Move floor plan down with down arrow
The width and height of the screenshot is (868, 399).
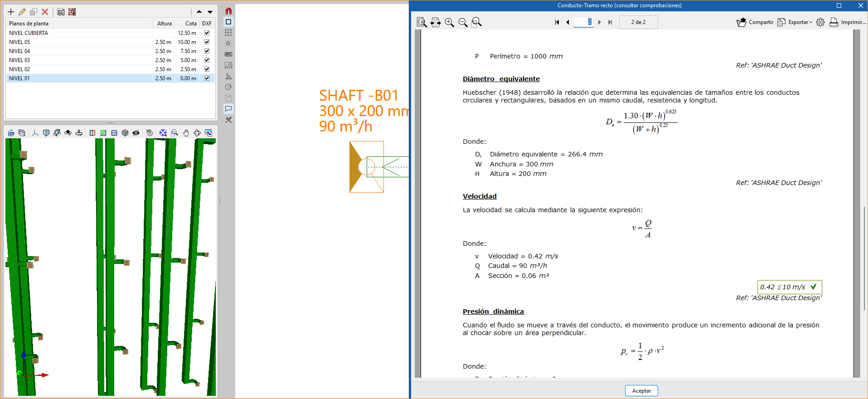(x=210, y=12)
